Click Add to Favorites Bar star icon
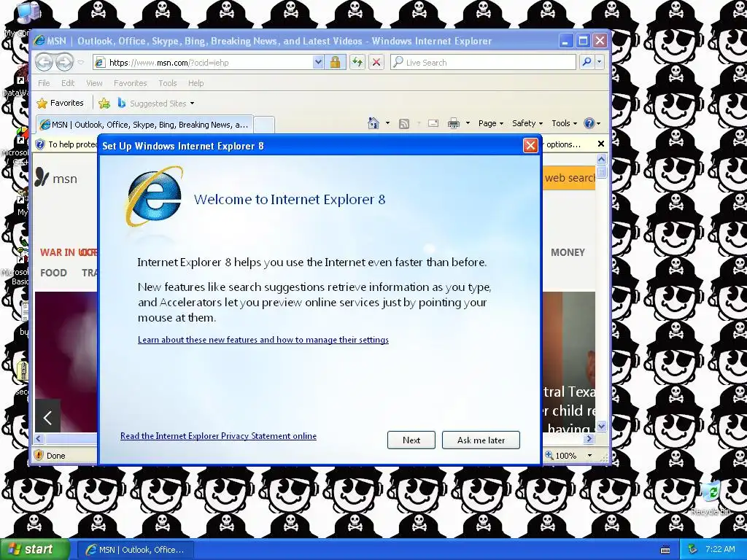The width and height of the screenshot is (747, 560). tap(104, 103)
